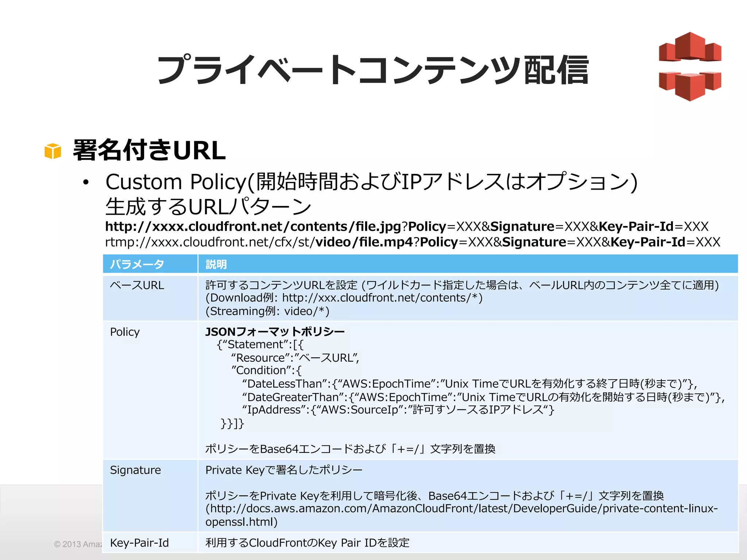Click the パラメータ table header
Viewport: 747px width, 560px height.
point(150,264)
